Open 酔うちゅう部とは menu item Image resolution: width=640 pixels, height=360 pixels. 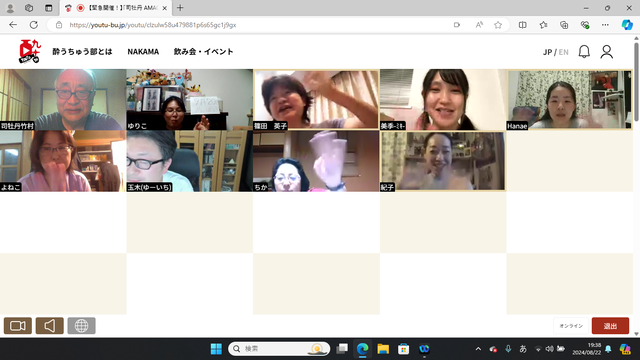[x=82, y=51]
